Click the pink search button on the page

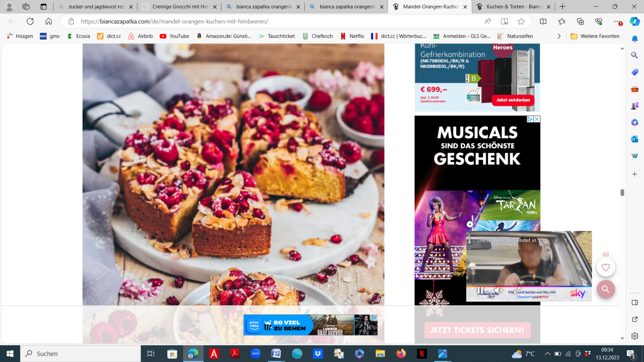[x=606, y=289]
